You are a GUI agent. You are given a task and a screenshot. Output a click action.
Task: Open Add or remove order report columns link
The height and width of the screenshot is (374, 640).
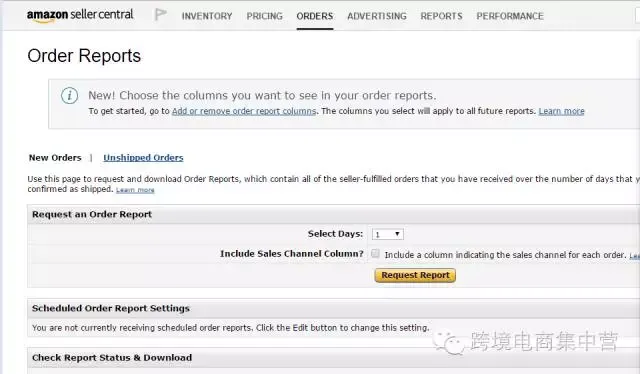click(244, 111)
